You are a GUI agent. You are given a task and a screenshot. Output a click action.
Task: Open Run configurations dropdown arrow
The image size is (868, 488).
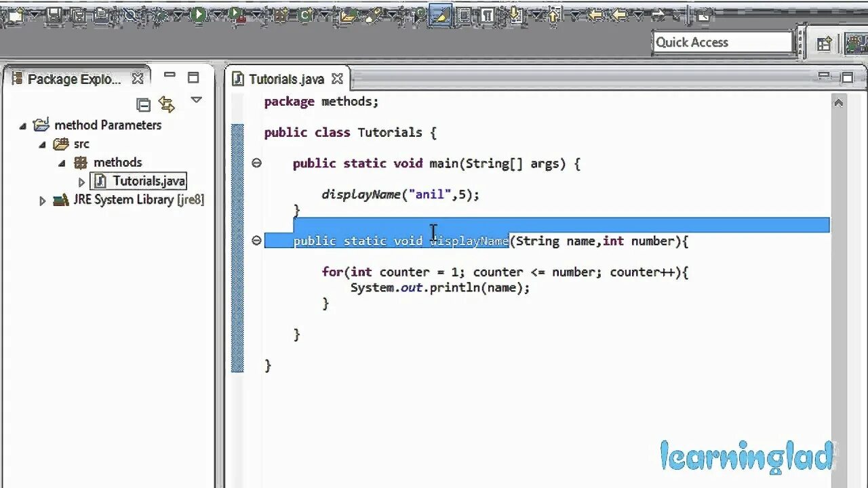[217, 15]
